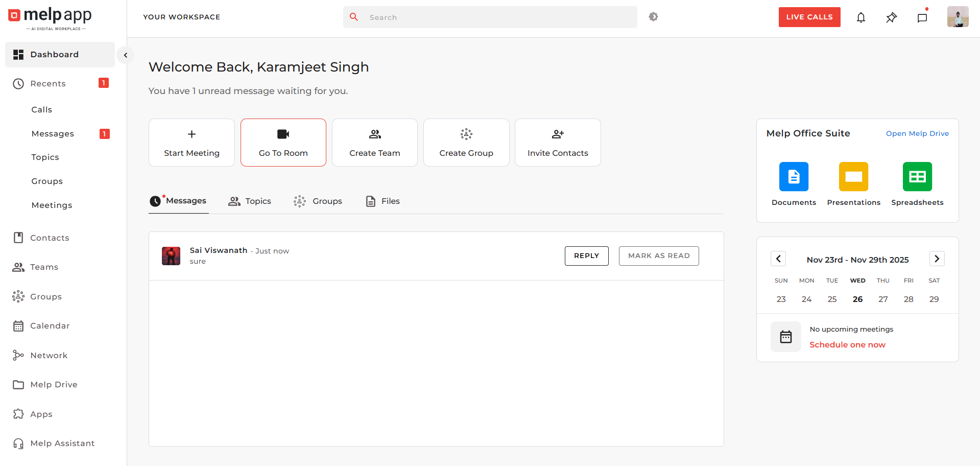Go to previous calendar week
Viewport: 980px width, 466px height.
pos(778,259)
